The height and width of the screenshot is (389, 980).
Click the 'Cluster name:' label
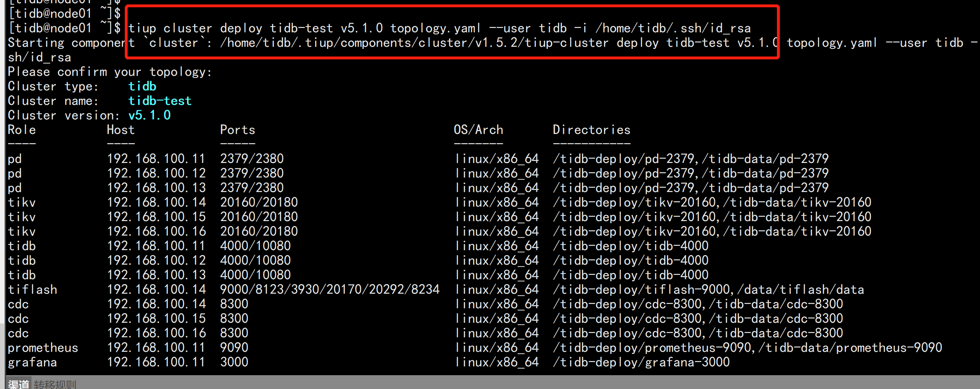(53, 101)
